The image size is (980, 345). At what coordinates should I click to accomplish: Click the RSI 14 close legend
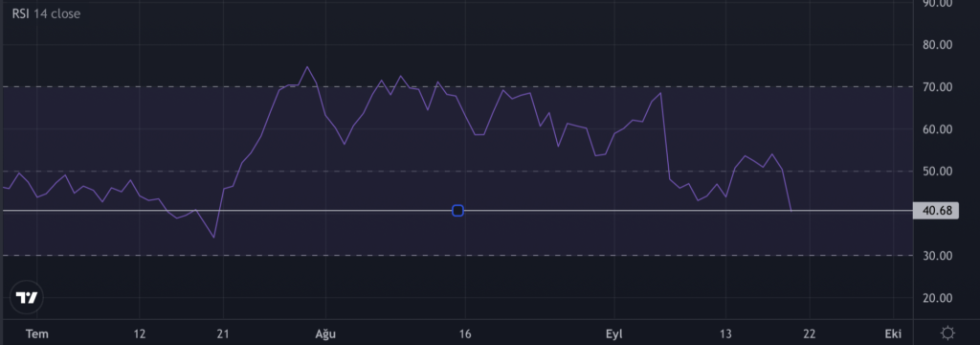click(46, 13)
